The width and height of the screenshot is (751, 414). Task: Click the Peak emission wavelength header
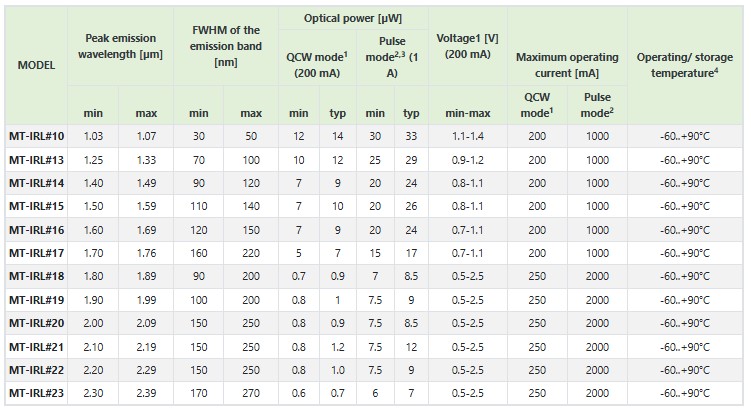tap(120, 46)
